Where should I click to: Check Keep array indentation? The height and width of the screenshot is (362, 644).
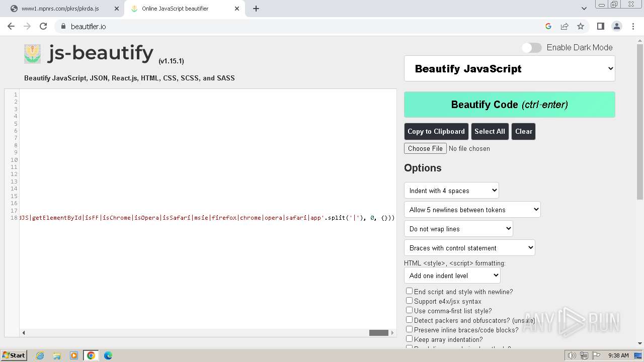409,339
